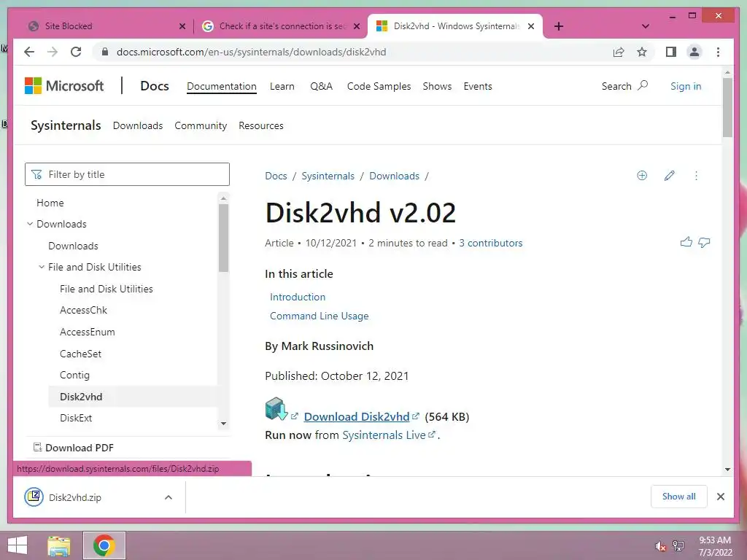747x560 pixels.
Task: Click the Chrome icon in the taskbar
Action: (104, 545)
